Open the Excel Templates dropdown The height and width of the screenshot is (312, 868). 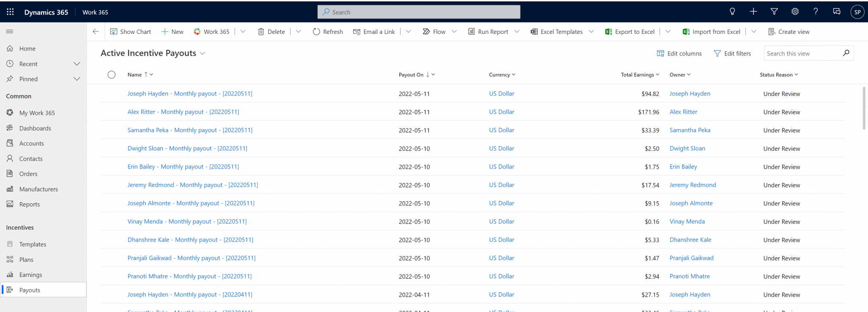pos(591,32)
